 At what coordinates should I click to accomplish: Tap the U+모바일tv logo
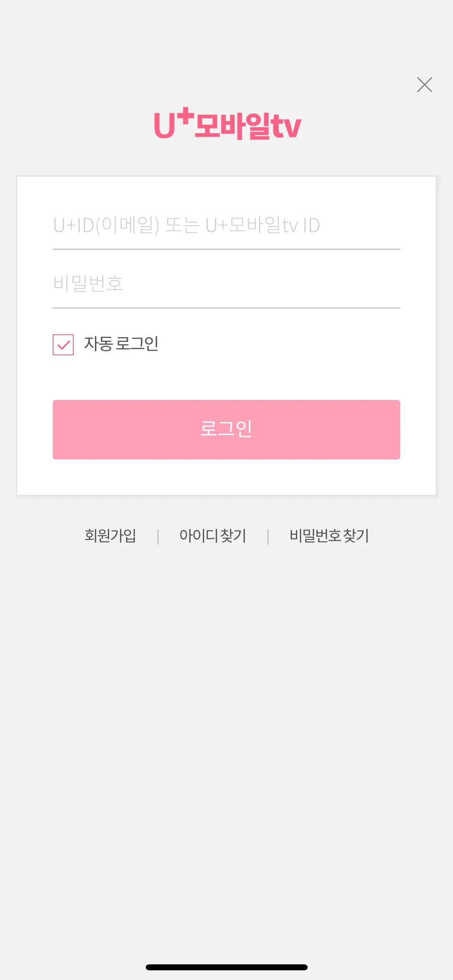click(228, 124)
